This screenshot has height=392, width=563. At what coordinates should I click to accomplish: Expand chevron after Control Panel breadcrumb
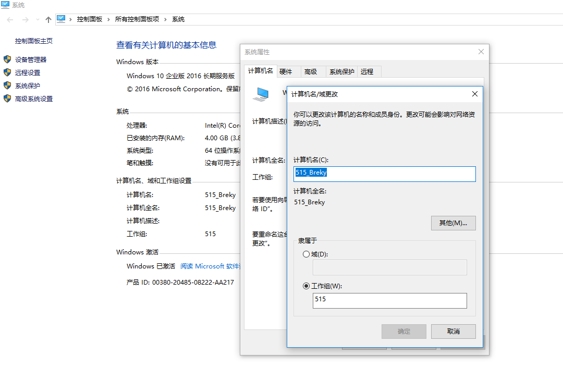click(x=108, y=19)
